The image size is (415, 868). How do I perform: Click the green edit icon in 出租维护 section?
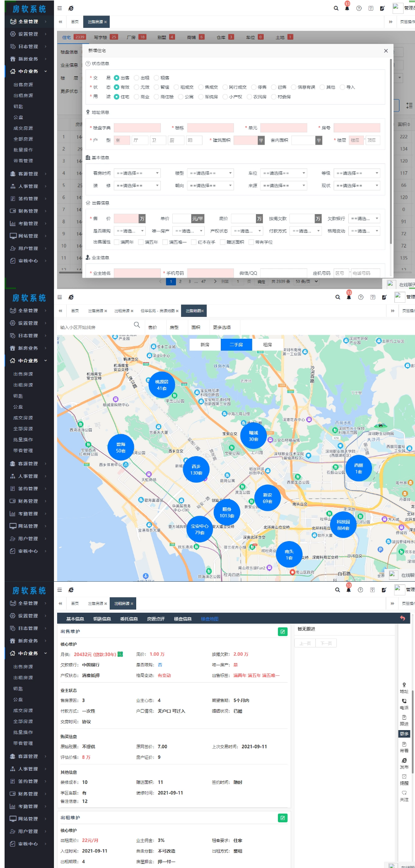[282, 818]
